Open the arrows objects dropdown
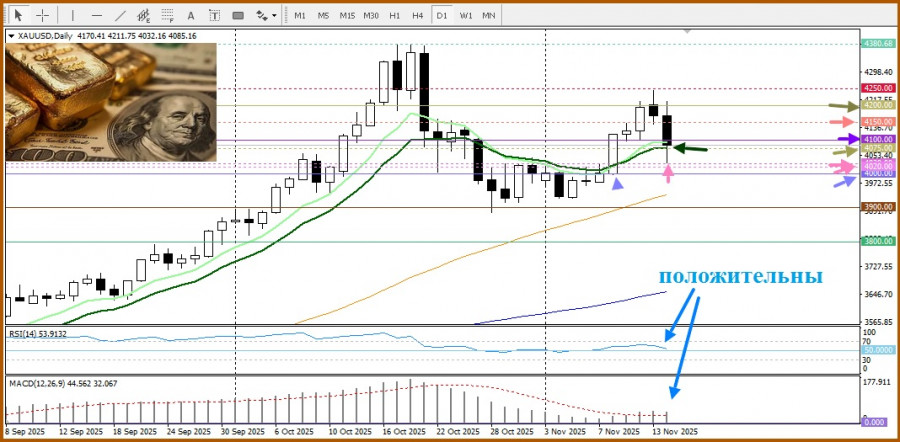Image resolution: width=900 pixels, height=442 pixels. click(267, 15)
